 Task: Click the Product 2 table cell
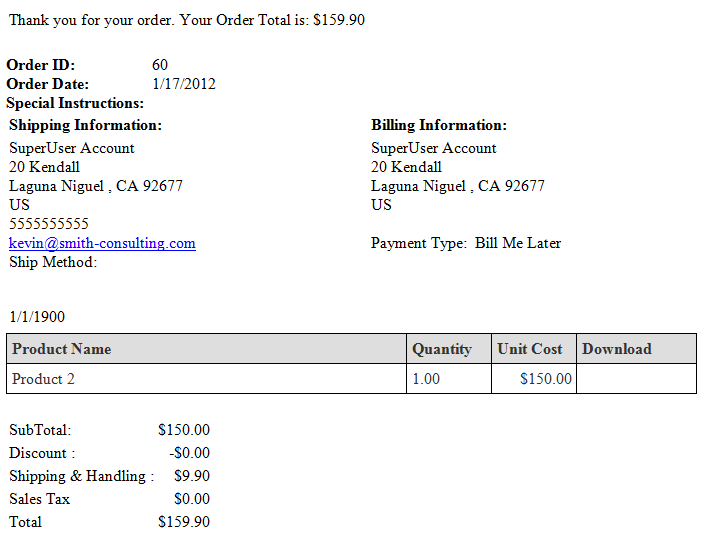click(206, 379)
